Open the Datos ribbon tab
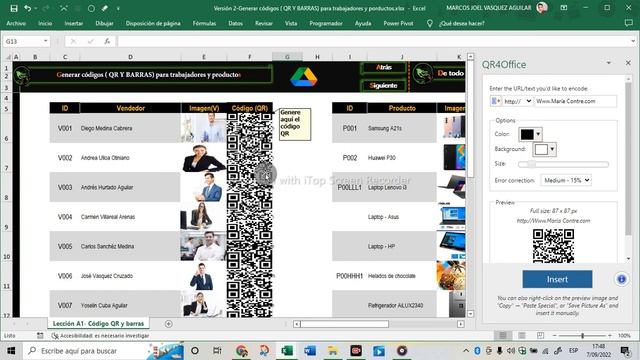 coord(236,24)
